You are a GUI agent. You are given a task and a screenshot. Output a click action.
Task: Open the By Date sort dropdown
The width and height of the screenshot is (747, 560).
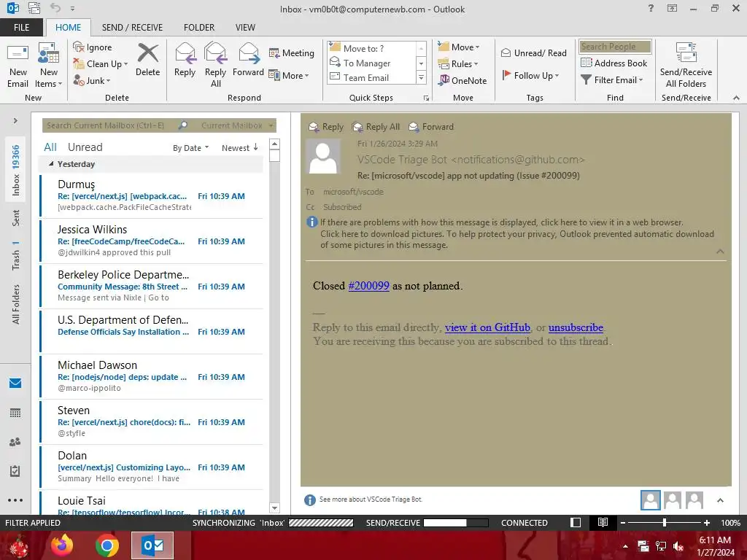coord(190,148)
